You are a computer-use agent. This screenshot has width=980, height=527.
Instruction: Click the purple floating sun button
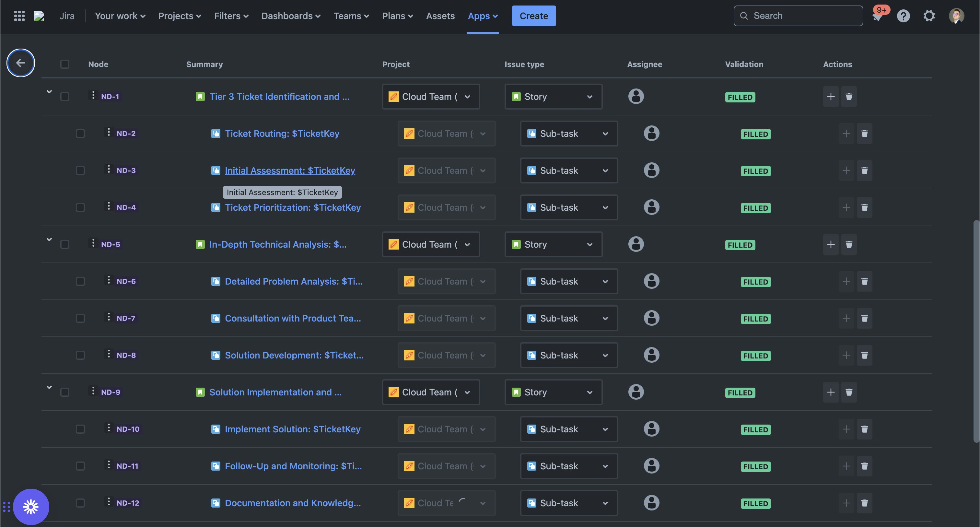coord(31,507)
